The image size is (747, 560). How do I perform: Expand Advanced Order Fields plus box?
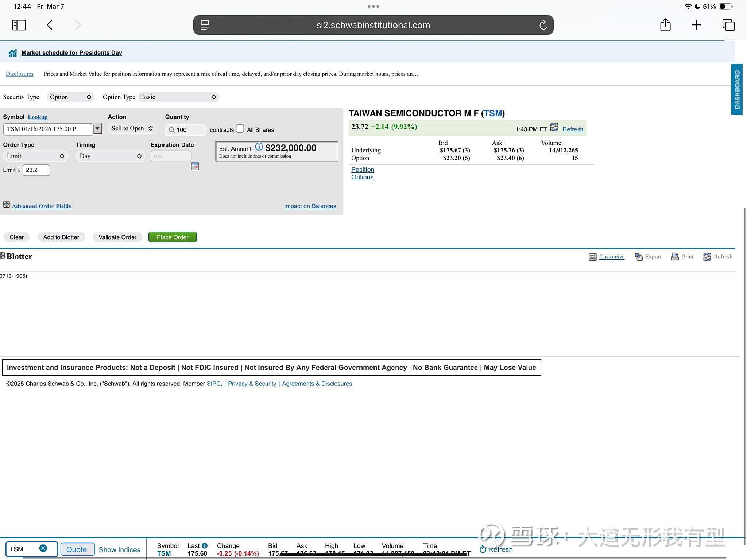7,205
